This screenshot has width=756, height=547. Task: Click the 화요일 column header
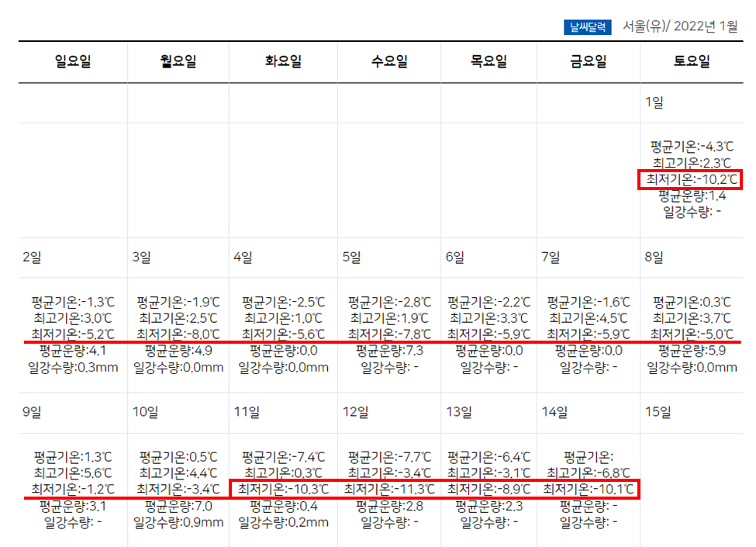(283, 61)
